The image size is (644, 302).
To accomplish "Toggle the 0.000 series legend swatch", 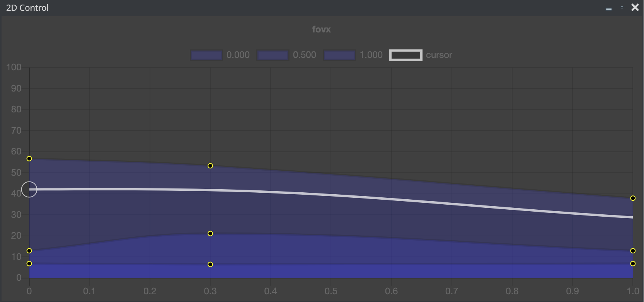I will click(206, 55).
